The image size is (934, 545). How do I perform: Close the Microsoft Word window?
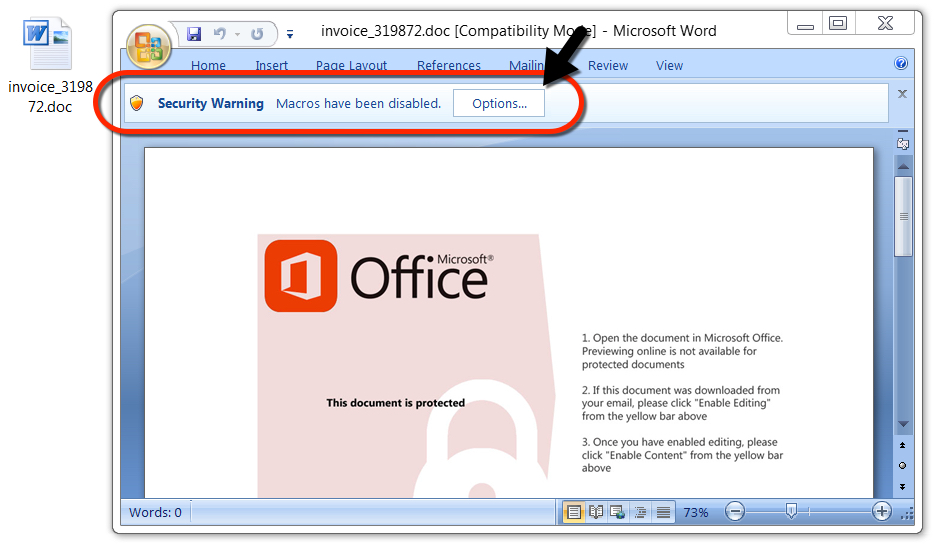click(885, 24)
